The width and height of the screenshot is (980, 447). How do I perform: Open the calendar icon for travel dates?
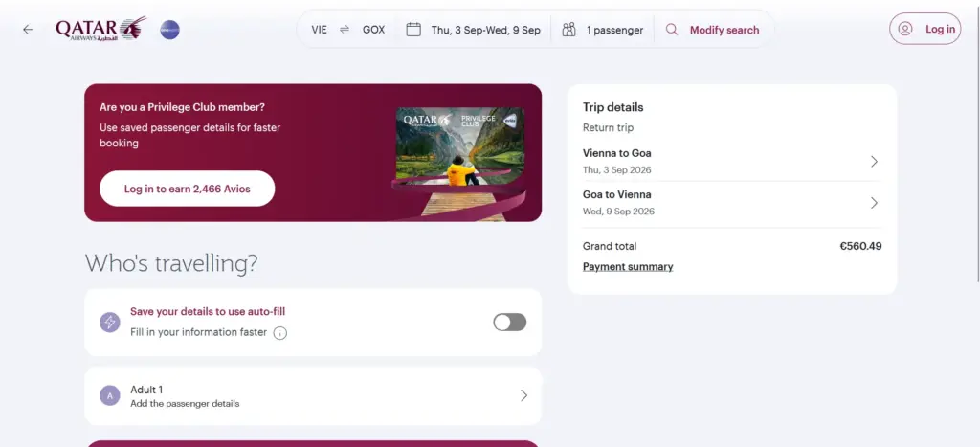pos(413,30)
